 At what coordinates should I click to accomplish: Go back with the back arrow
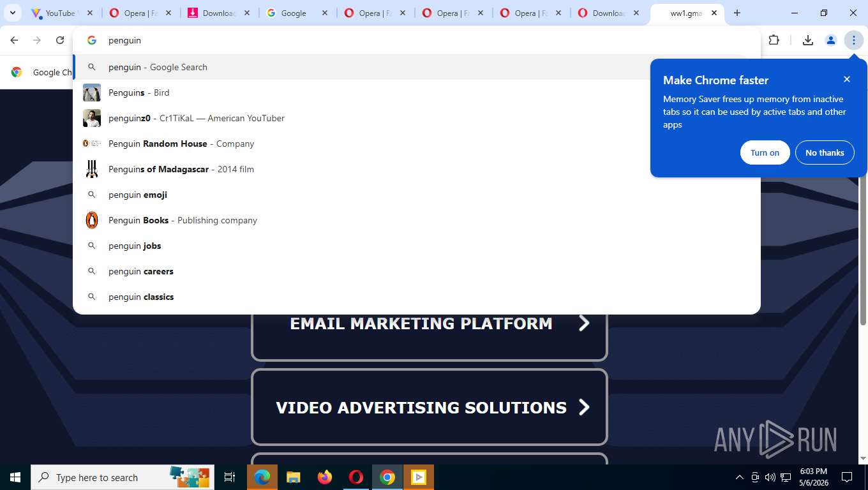pos(14,40)
